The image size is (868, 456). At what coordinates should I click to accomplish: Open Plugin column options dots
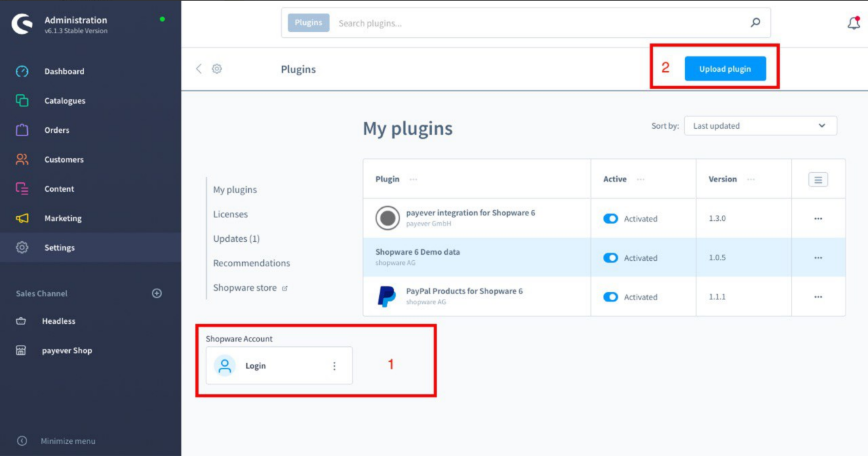click(x=414, y=180)
